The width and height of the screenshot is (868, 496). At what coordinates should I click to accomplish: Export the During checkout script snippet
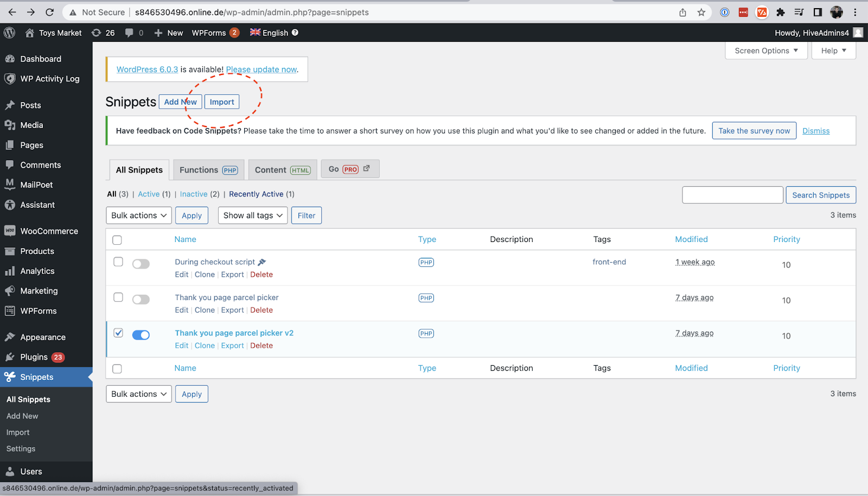(232, 275)
